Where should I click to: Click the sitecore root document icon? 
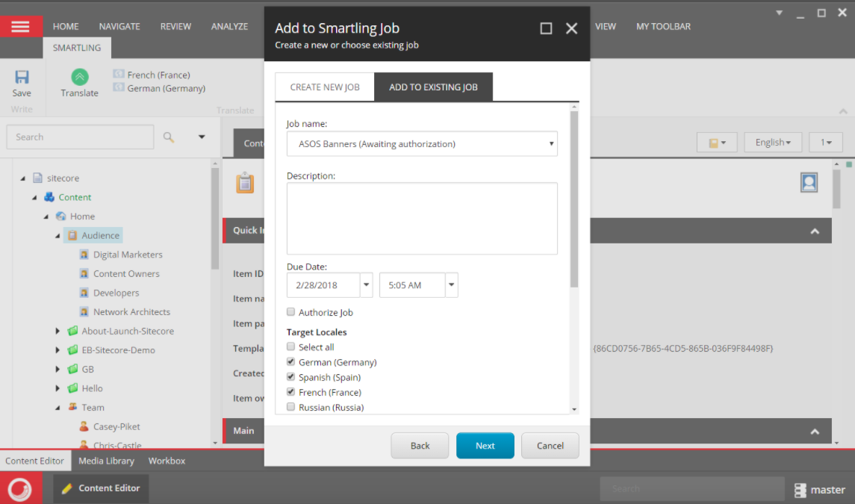tap(37, 178)
